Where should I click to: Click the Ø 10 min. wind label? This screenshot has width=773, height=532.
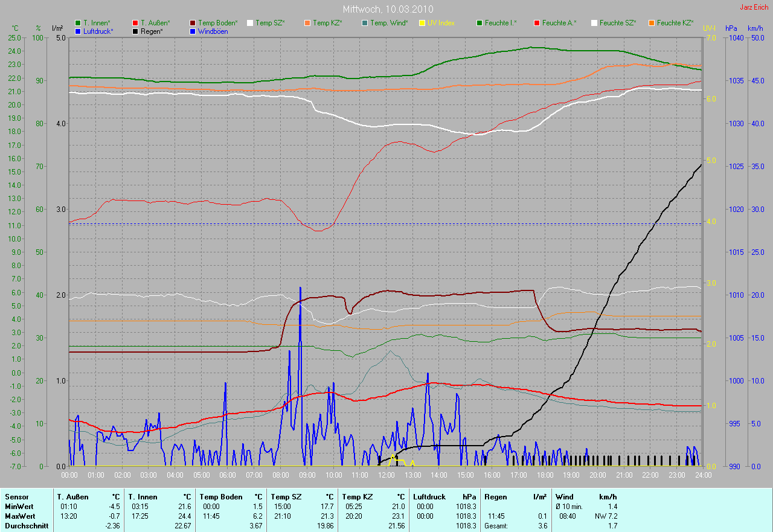[x=569, y=507]
